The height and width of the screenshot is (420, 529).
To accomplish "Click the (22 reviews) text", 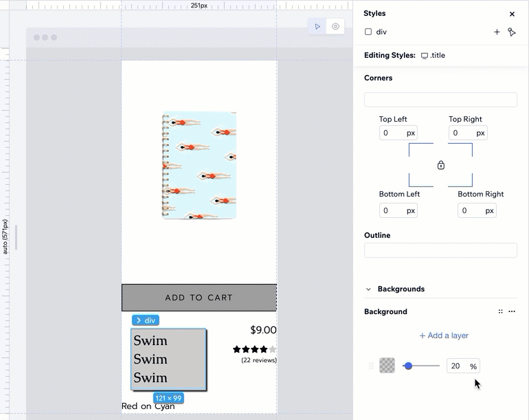I will (259, 360).
